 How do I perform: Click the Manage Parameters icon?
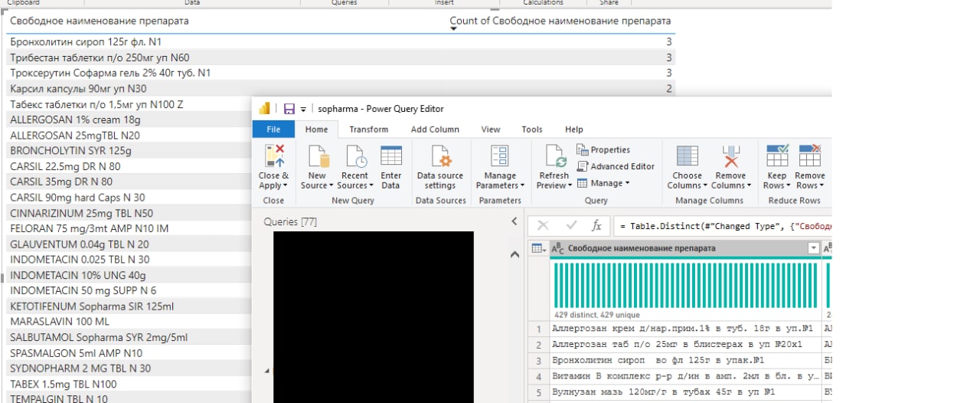click(500, 155)
